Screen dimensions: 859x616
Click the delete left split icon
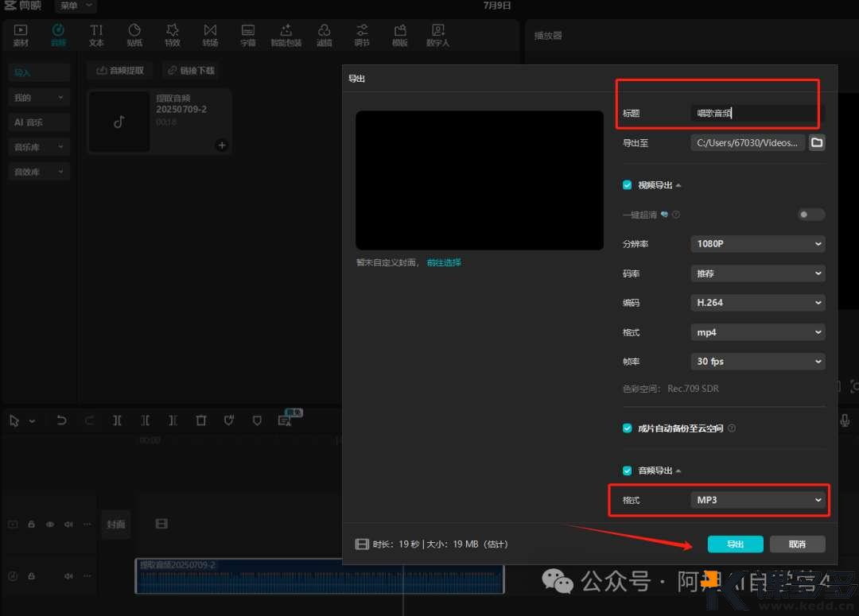click(x=146, y=420)
